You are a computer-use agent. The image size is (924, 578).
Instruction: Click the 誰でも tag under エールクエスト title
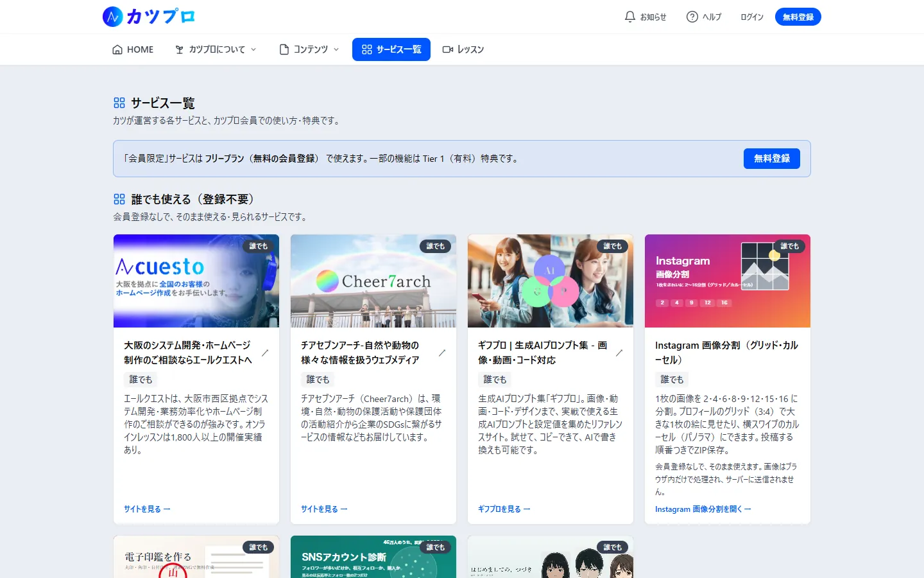(141, 380)
